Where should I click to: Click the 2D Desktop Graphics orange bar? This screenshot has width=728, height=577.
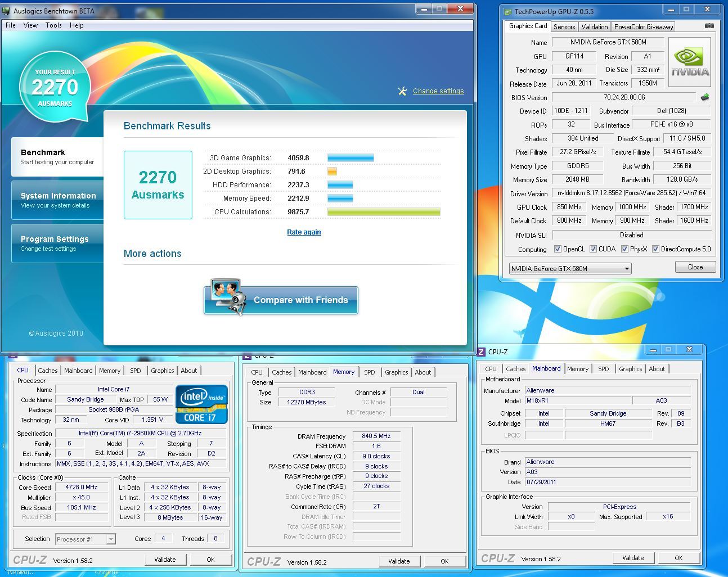(332, 172)
